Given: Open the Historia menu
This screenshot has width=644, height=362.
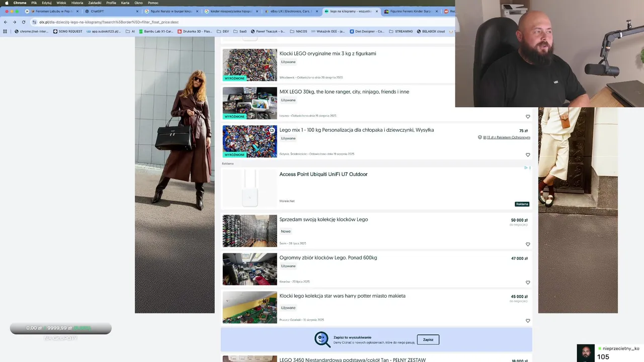Looking at the screenshot, I should [77, 3].
